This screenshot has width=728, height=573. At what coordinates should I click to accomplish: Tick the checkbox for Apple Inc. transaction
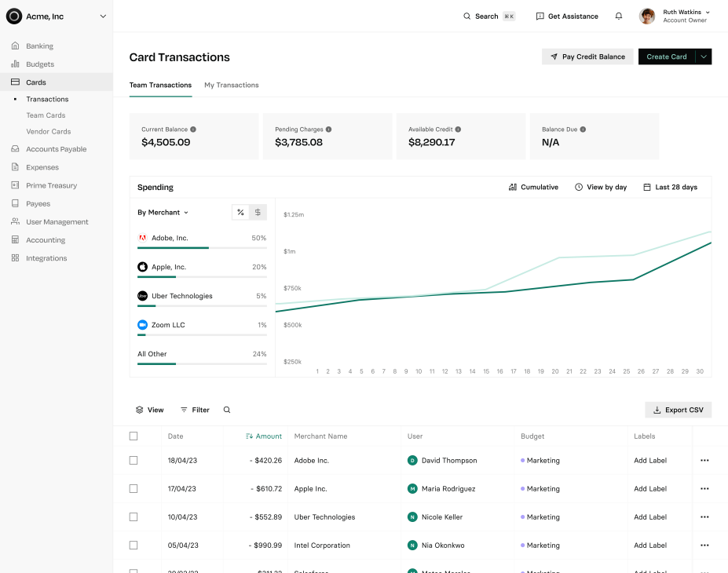pos(134,489)
